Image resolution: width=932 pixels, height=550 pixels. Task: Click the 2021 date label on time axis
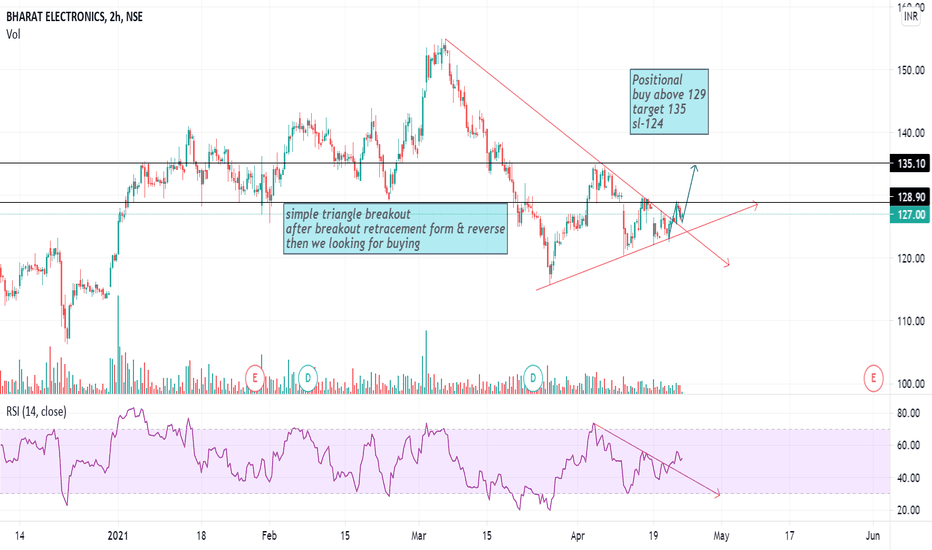[x=118, y=536]
